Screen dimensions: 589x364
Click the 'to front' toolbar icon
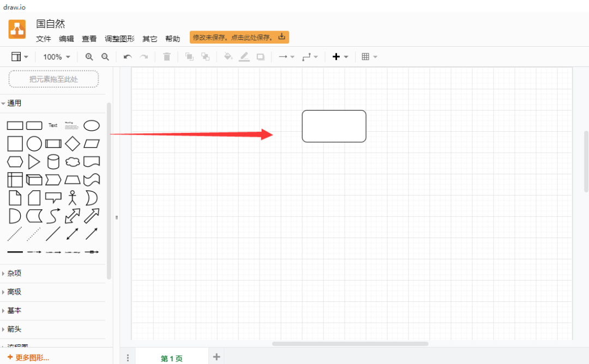click(189, 57)
